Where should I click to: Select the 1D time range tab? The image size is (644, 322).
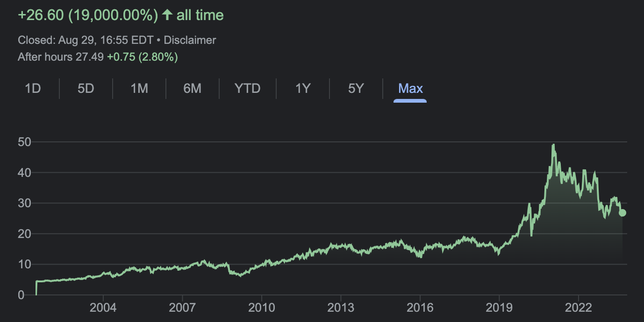pyautogui.click(x=33, y=89)
